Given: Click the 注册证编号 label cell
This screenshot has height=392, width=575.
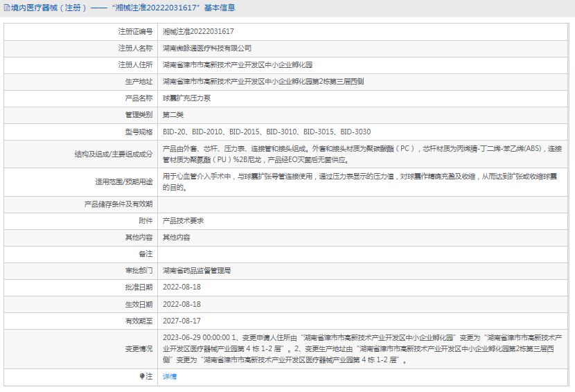Looking at the screenshot, I should 80,32.
